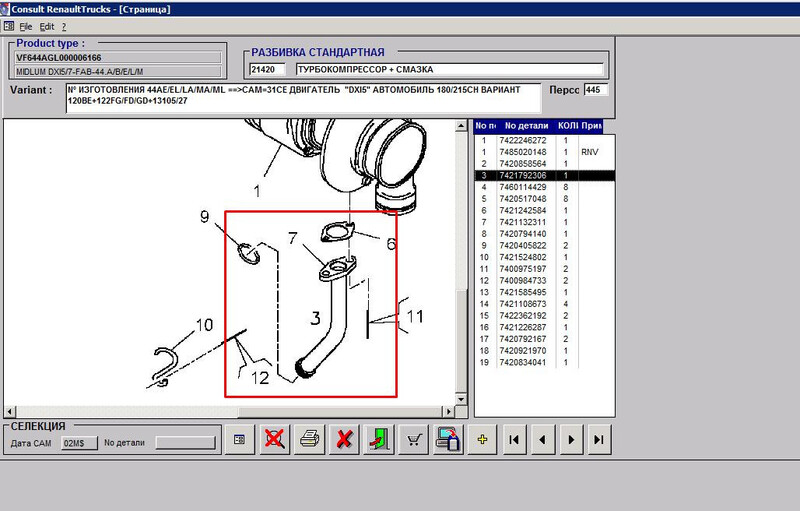This screenshot has height=511, width=800.
Task: Go to last page button
Action: pos(599,439)
